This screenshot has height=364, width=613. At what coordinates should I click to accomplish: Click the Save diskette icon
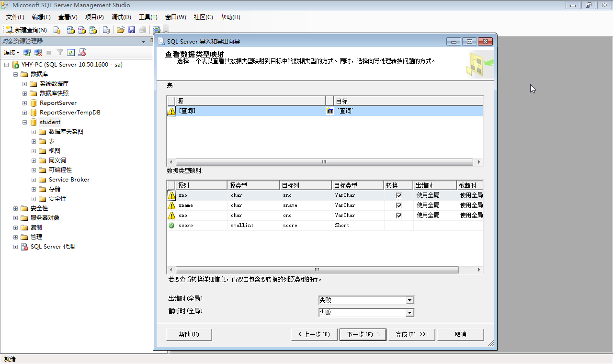coord(132,30)
